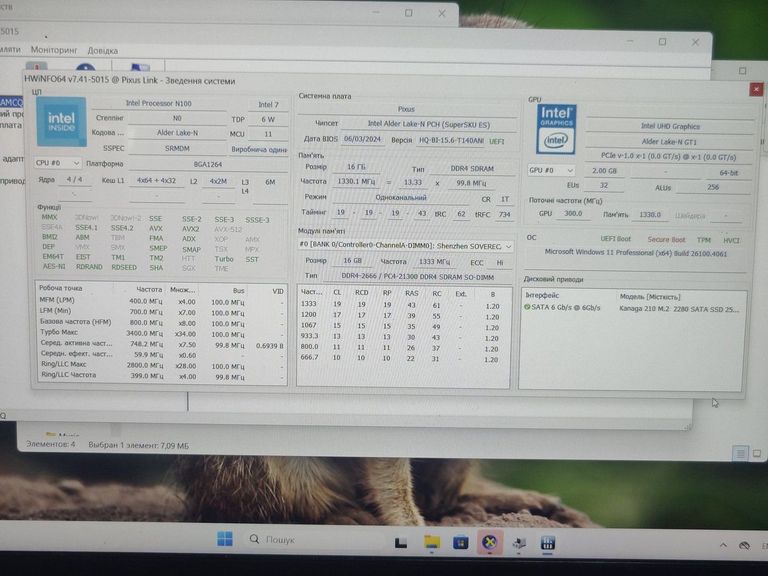The width and height of the screenshot is (768, 576).
Task: Select the Ring/LLC Макс row
Action: (x=162, y=365)
